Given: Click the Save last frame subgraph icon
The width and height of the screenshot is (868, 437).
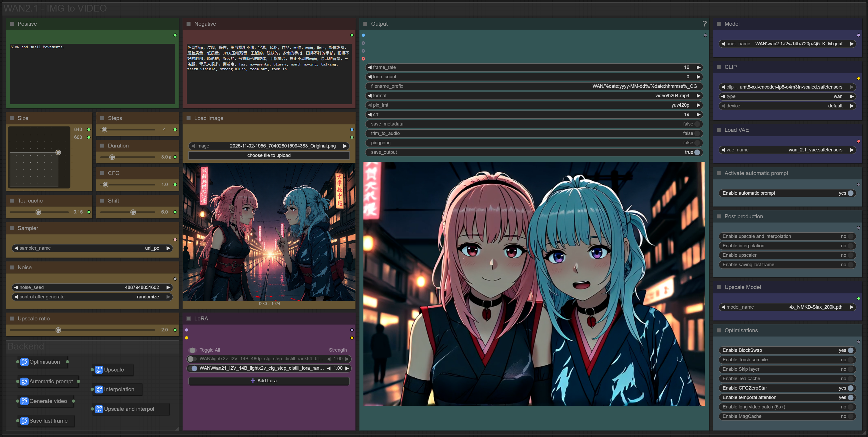Looking at the screenshot, I should (24, 420).
